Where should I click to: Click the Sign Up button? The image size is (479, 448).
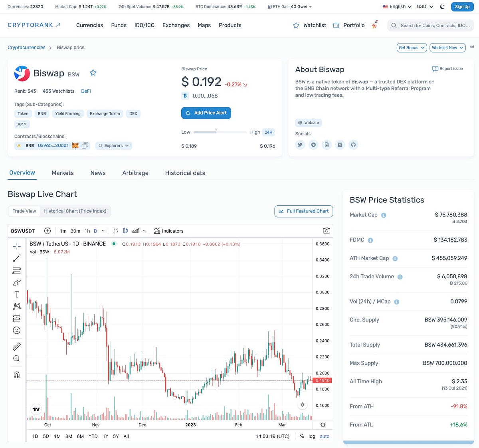(462, 7)
